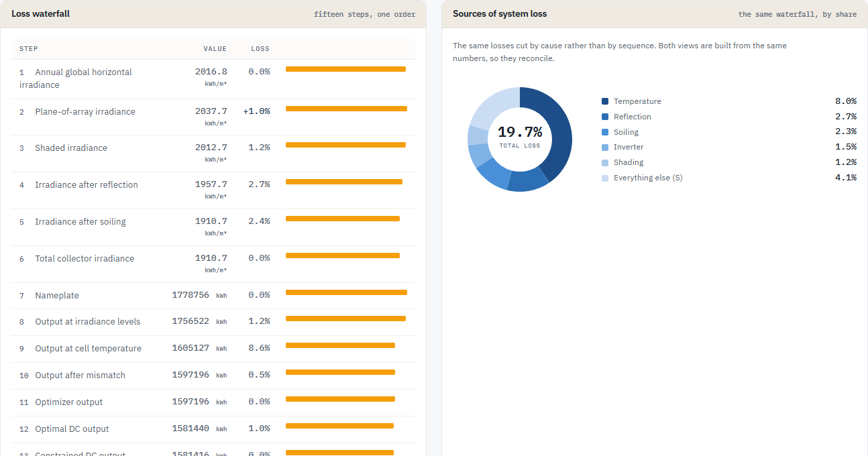Click the Reflection legend color swatch
This screenshot has width=868, height=456.
(605, 117)
